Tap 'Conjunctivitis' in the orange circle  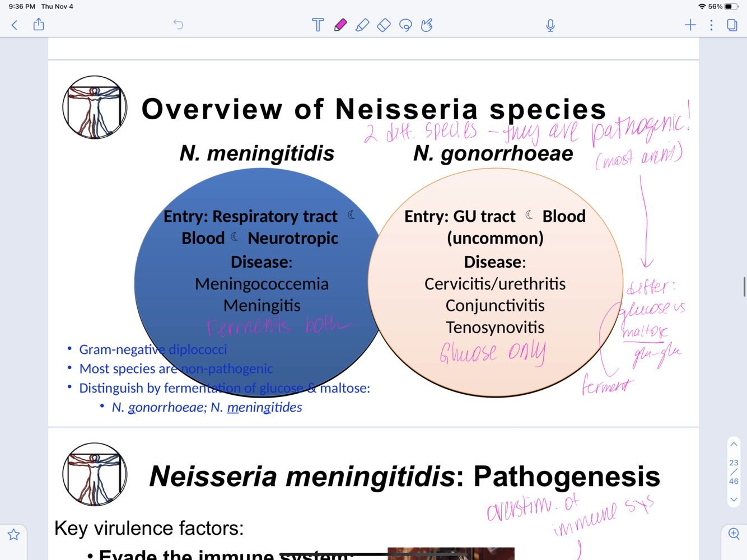495,306
